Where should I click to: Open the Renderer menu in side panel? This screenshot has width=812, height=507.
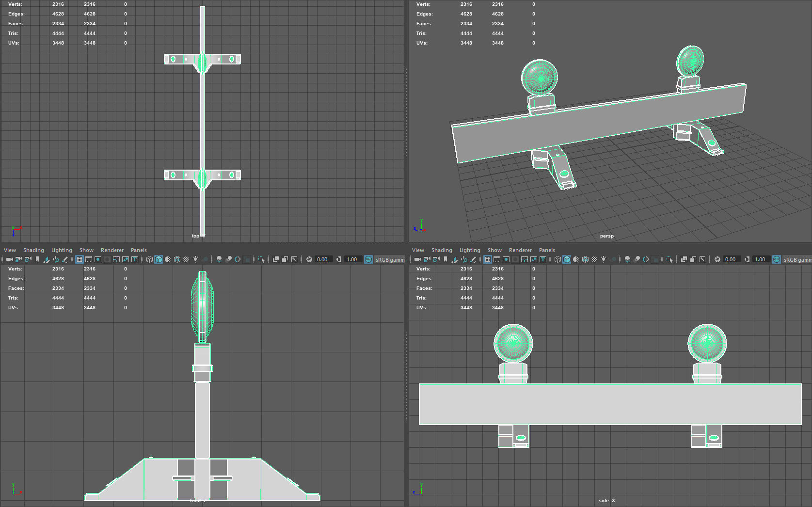tap(520, 250)
